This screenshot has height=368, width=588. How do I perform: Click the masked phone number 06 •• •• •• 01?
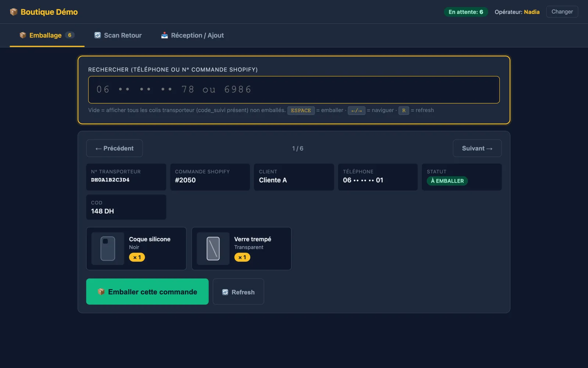[x=363, y=180]
